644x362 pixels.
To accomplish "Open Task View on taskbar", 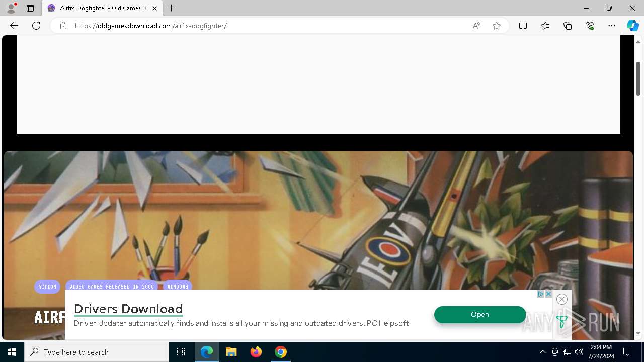I will click(x=181, y=352).
